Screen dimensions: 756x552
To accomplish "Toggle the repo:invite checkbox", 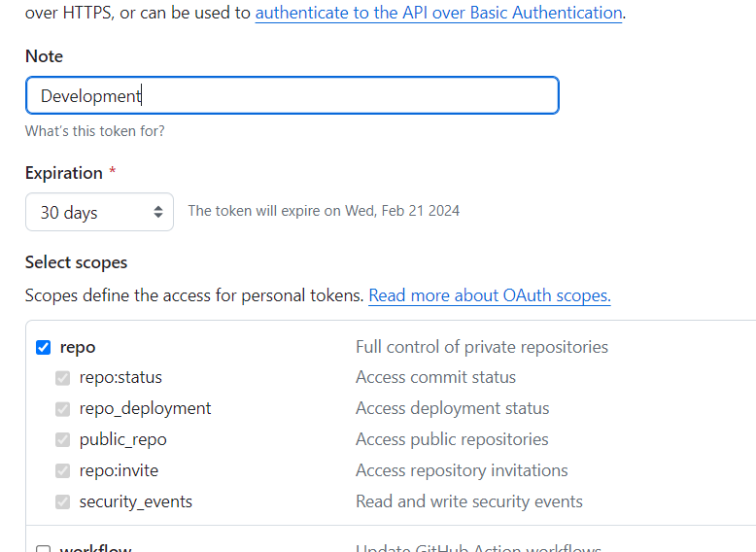I will pos(62,471).
